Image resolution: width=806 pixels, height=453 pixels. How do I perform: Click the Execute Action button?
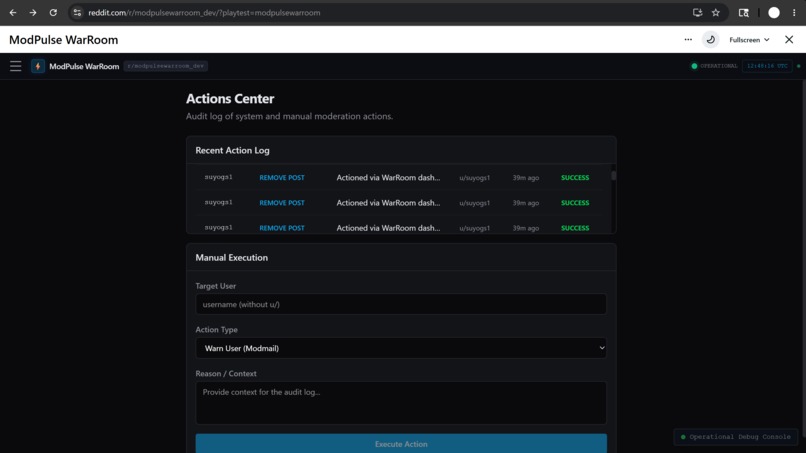point(401,443)
